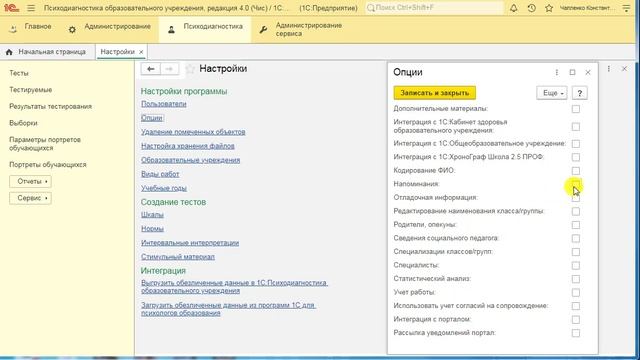Enable Интеграция с порталом checkbox
This screenshot has width=640, height=360.
pos(576,320)
